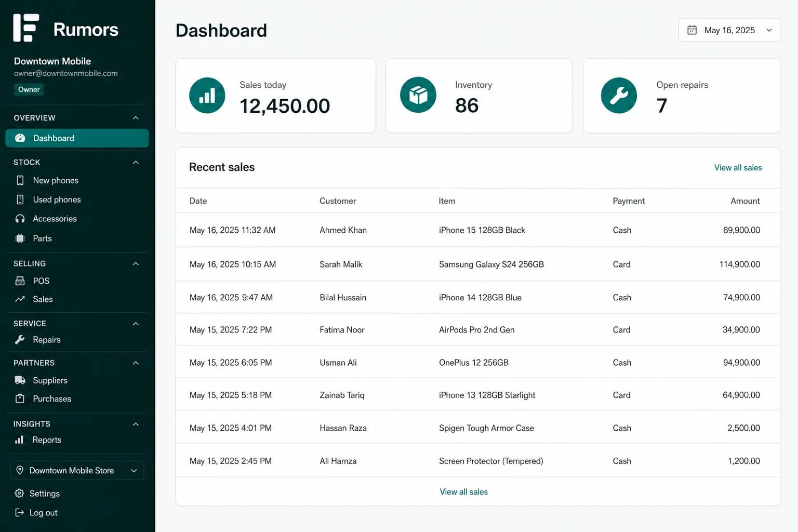Screen dimensions: 798x532
Task: Select customer Ahmed Khan in recent sales
Action: coord(343,230)
